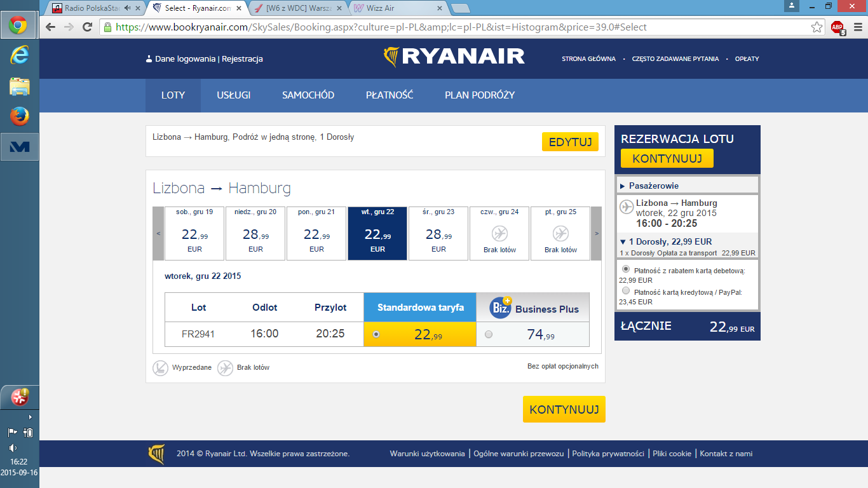Screen dimensions: 868x488
Task: Open the Dane logowania link
Action: click(x=185, y=59)
